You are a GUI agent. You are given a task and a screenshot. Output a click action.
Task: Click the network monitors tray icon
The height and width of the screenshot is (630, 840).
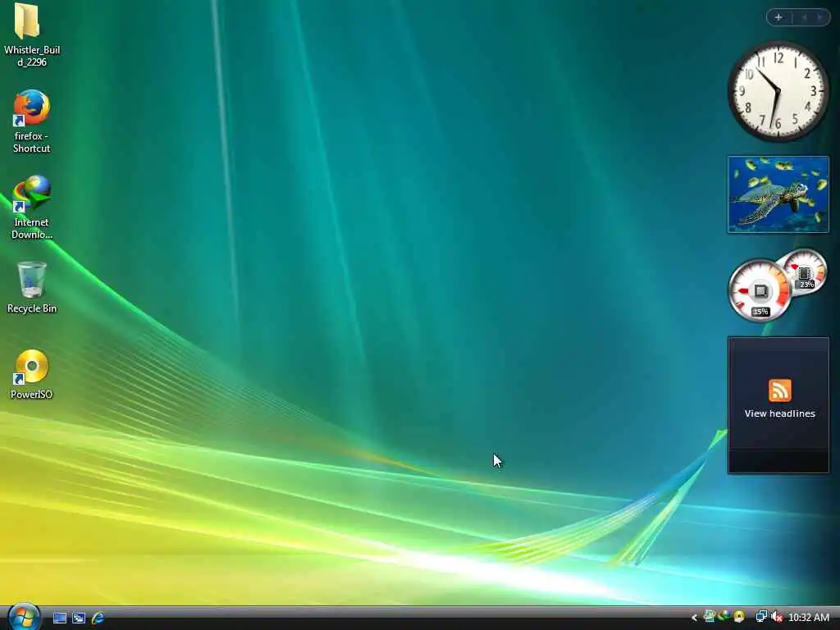coord(761,617)
